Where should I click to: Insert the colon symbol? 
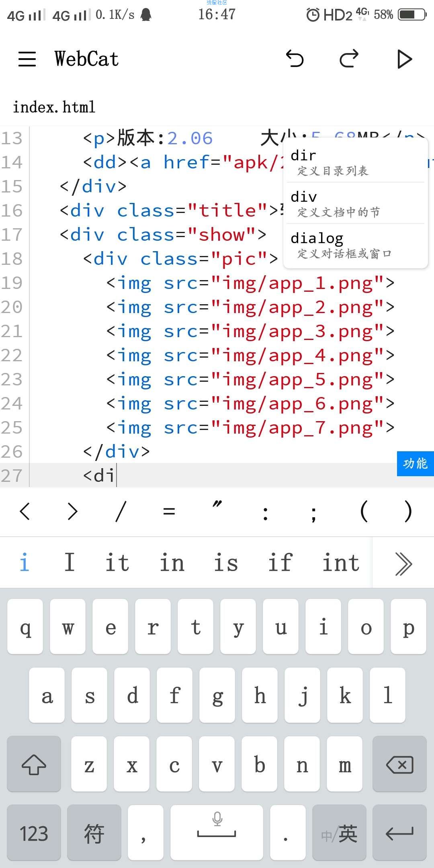point(265,514)
